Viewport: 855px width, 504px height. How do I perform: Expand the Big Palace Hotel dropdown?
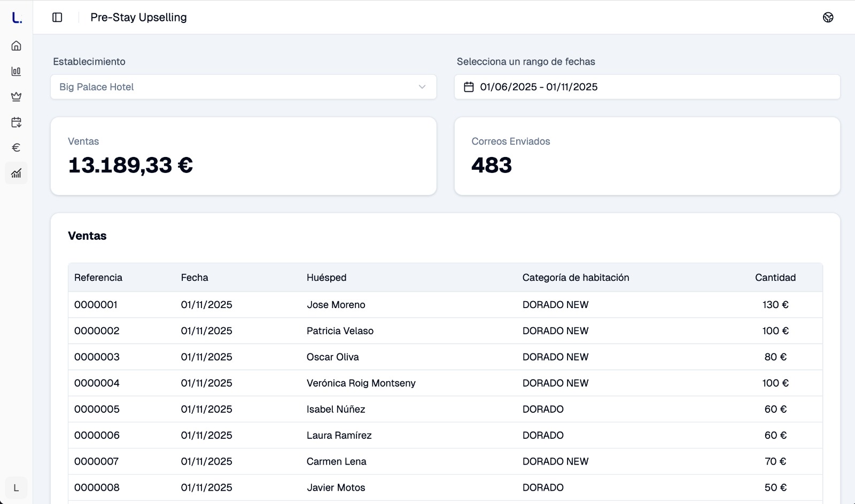pos(243,87)
